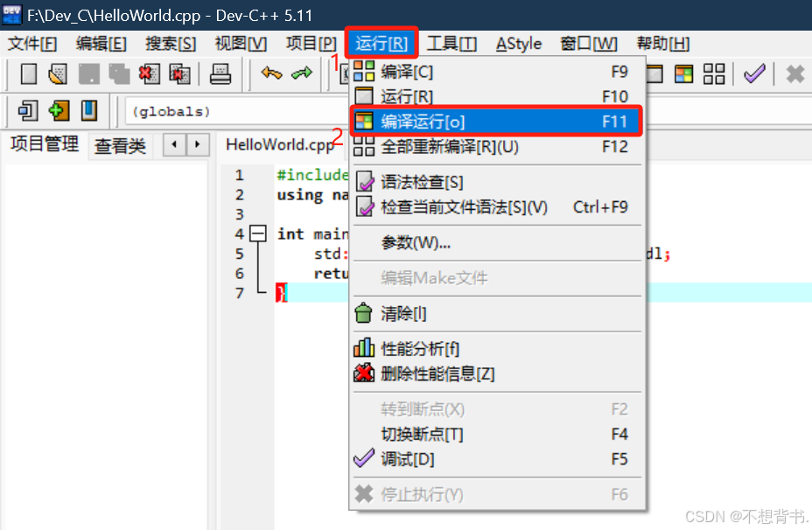The image size is (812, 530).
Task: Click the purple debug checkmark toolbar icon
Action: click(x=754, y=73)
